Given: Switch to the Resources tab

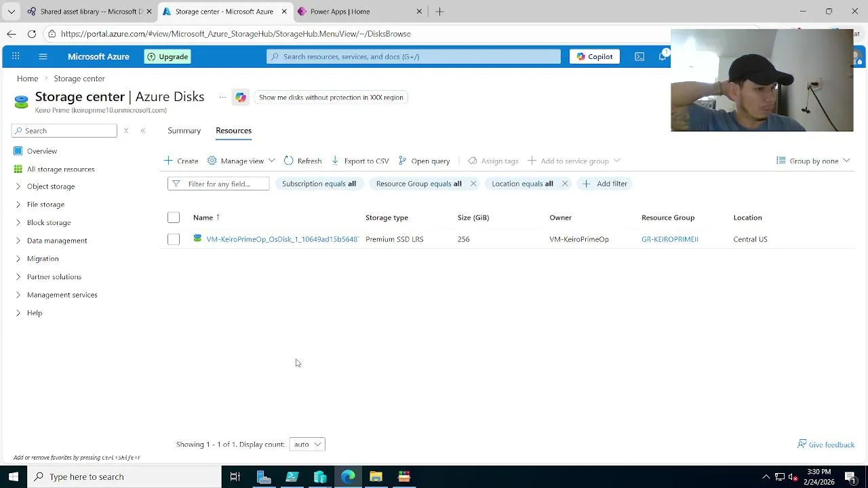Looking at the screenshot, I should point(233,130).
